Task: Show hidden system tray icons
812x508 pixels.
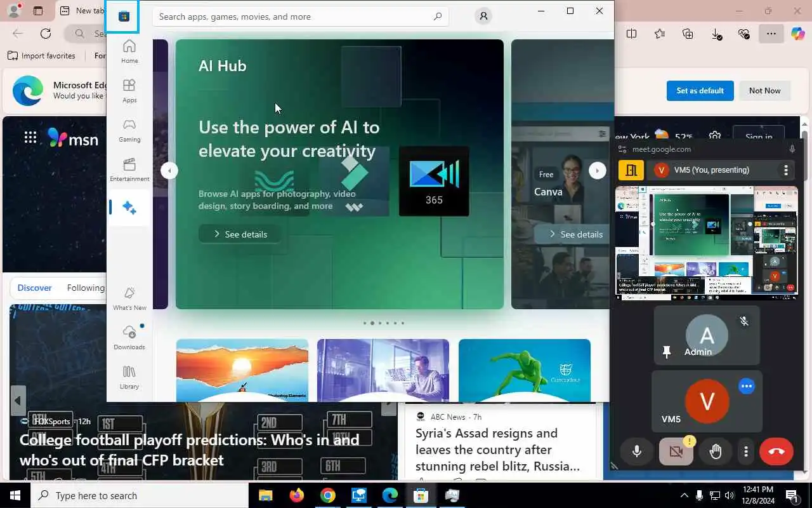Action: click(684, 495)
